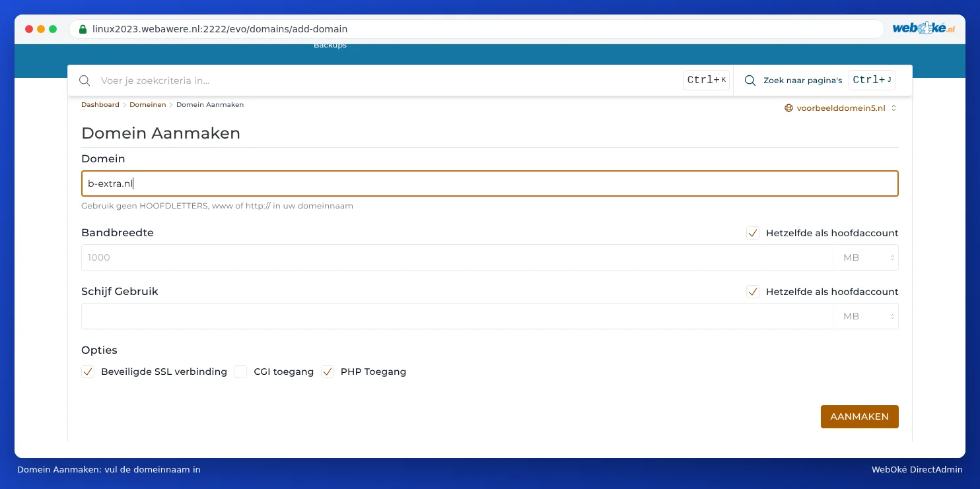This screenshot has width=980, height=489.
Task: Open 'Zoek naar pagina's' page search
Action: click(x=802, y=81)
